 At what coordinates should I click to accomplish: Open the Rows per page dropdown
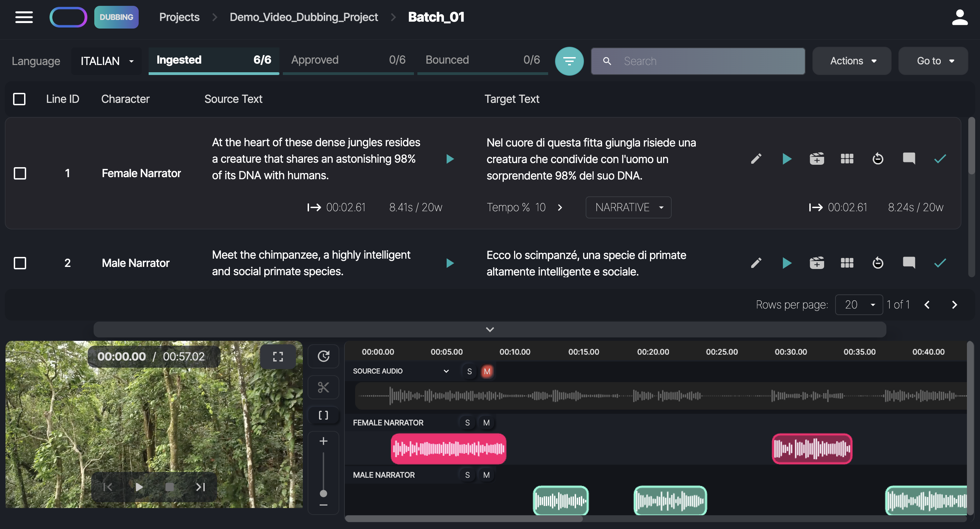859,304
